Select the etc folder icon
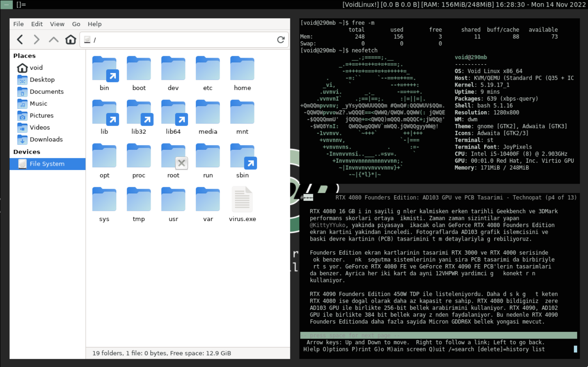The image size is (588, 367). coord(208,69)
